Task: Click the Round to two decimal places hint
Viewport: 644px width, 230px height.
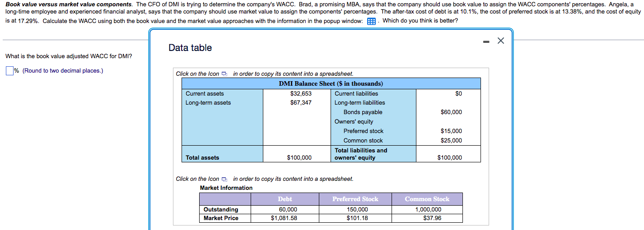Action: (63, 71)
